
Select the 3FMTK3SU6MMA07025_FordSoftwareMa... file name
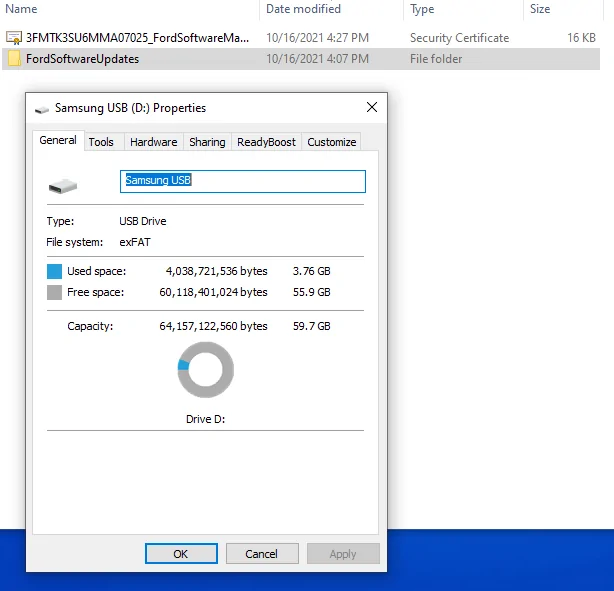[x=137, y=38]
